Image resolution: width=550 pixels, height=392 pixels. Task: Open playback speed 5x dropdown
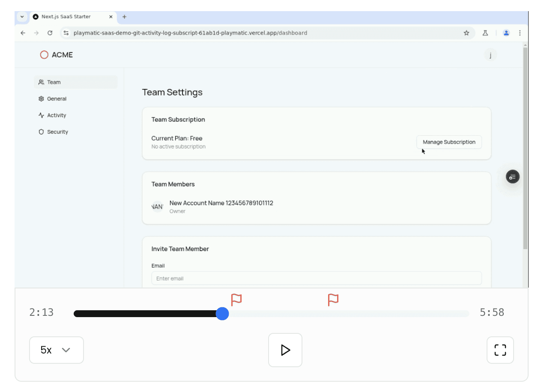(x=57, y=350)
